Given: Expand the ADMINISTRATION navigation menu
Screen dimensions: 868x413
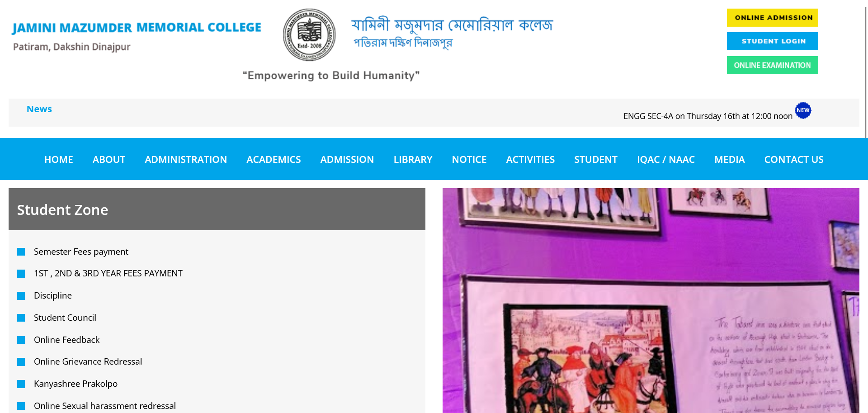Looking at the screenshot, I should (x=186, y=159).
